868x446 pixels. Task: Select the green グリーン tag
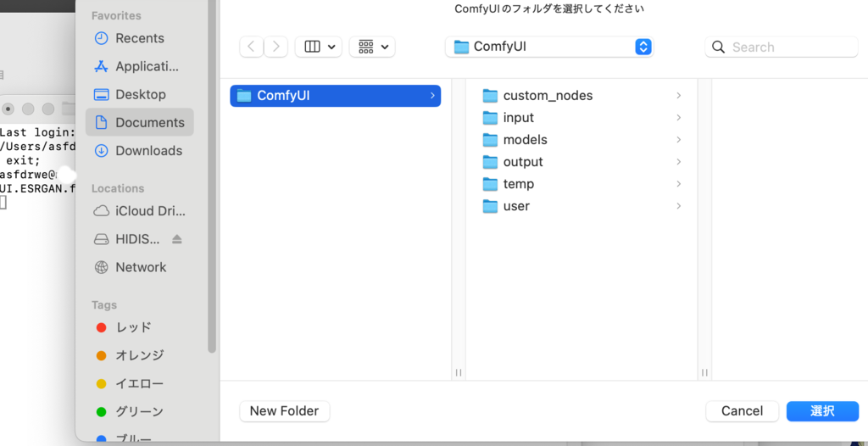pyautogui.click(x=140, y=411)
